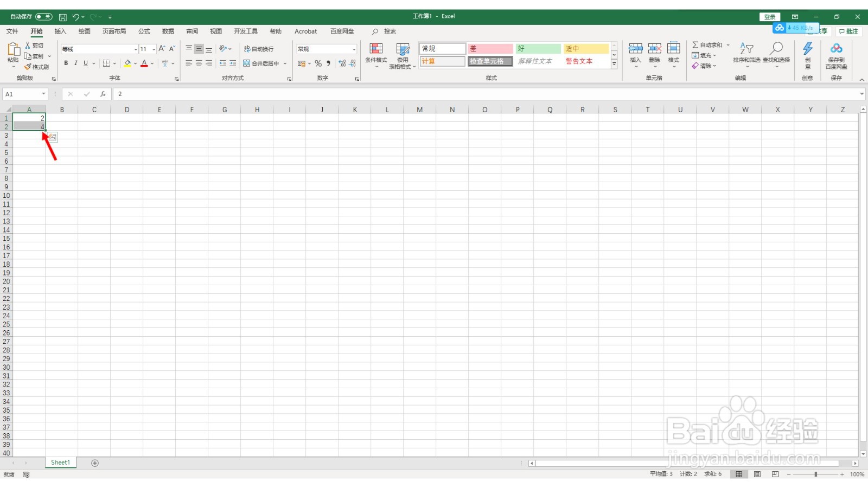Click the Insert Function fx icon

(x=103, y=94)
